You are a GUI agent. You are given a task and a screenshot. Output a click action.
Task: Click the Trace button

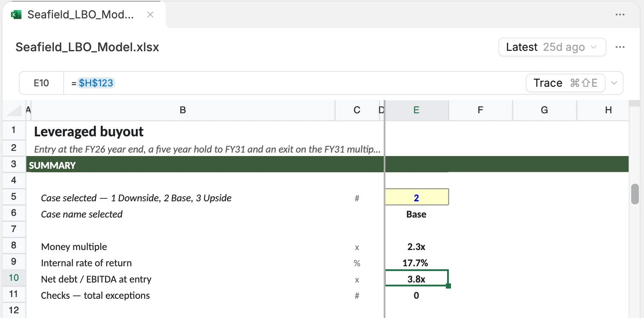coord(565,83)
